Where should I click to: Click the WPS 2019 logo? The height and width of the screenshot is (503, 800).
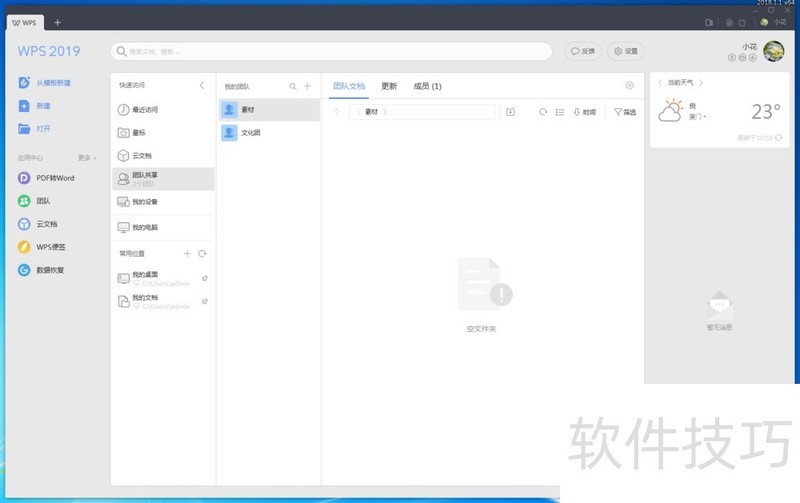point(49,51)
